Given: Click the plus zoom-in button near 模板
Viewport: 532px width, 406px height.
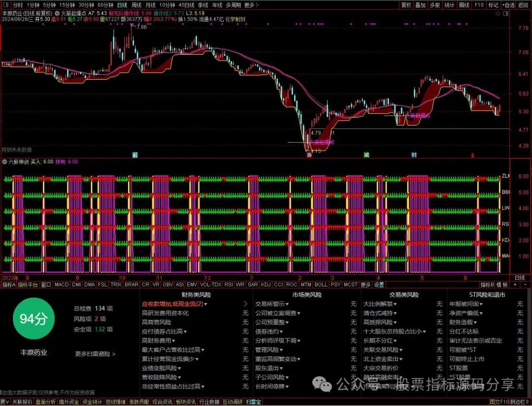Looking at the screenshot, I should pyautogui.click(x=515, y=284).
